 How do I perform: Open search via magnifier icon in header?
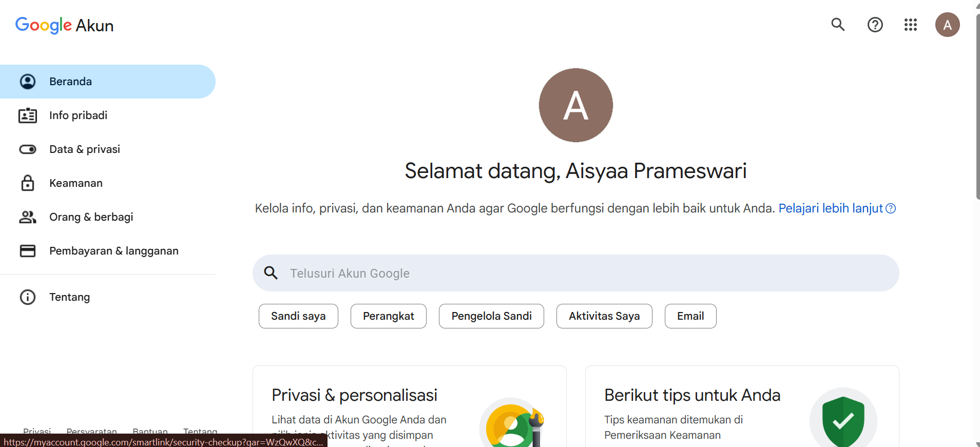tap(838, 25)
